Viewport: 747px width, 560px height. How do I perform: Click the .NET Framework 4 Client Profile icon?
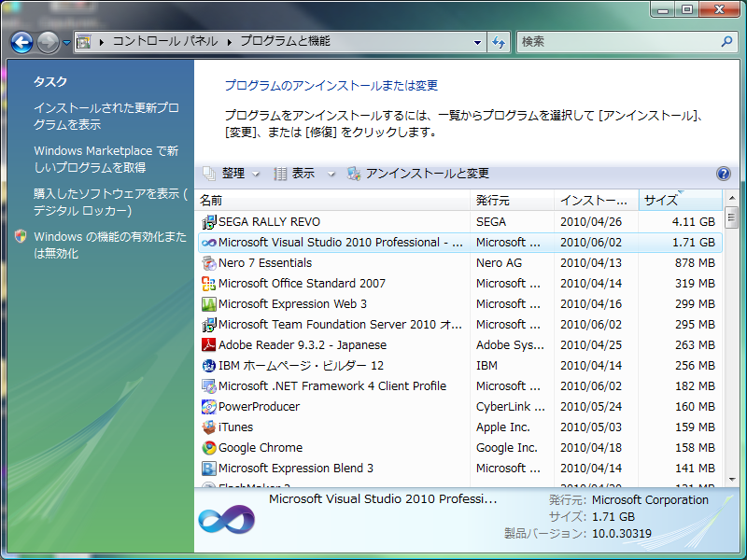[208, 385]
